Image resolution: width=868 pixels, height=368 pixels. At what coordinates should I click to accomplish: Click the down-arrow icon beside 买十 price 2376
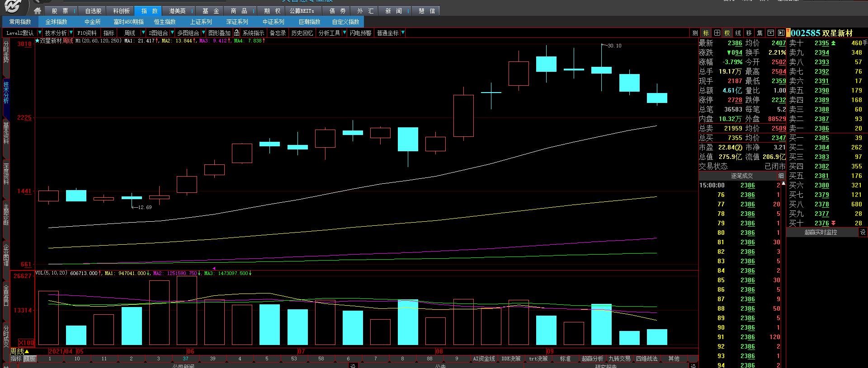833,224
